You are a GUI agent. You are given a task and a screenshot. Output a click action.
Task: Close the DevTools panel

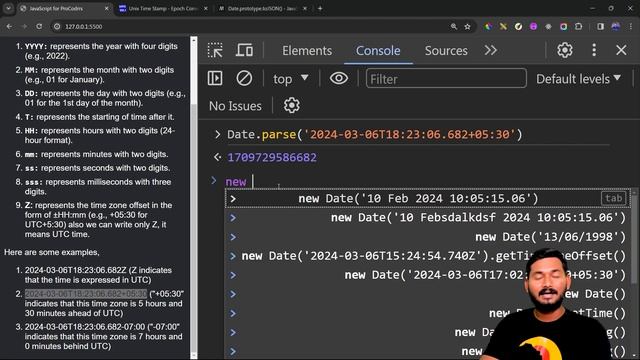click(x=621, y=50)
